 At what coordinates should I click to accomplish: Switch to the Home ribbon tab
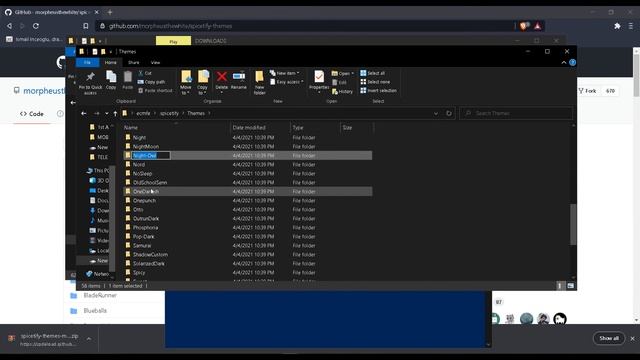coord(110,62)
